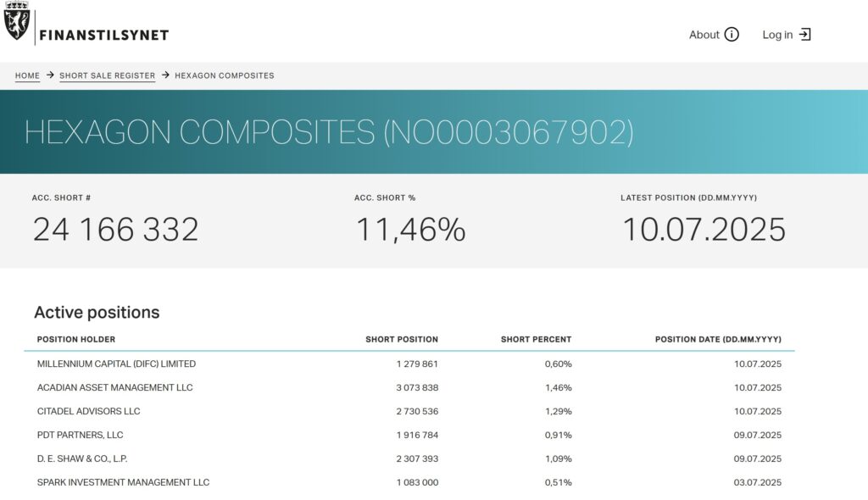868x500 pixels.
Task: Select the accumulated short percent 11,46%
Action: tap(410, 230)
